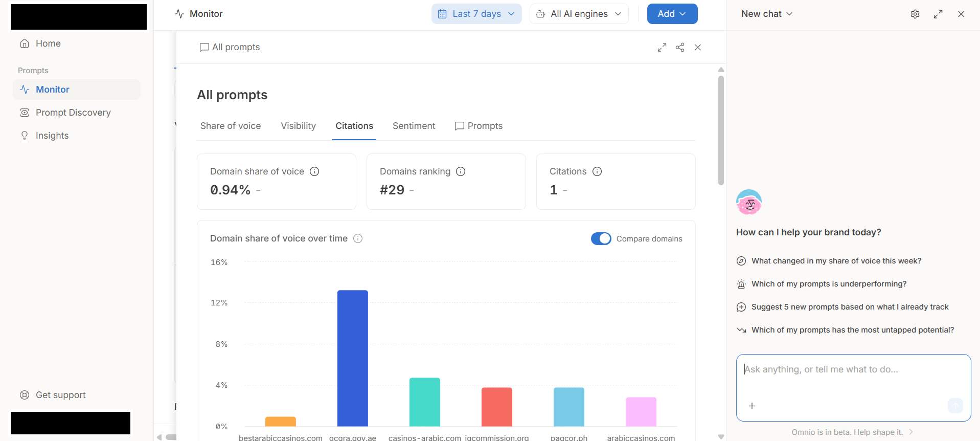The width and height of the screenshot is (980, 441).
Task: Click 'Omnio is in beta. Help shape it.' link
Action: click(852, 432)
